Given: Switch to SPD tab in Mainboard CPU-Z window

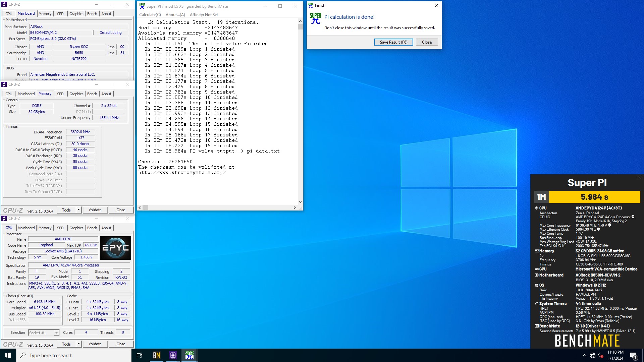Looking at the screenshot, I should click(x=60, y=14).
